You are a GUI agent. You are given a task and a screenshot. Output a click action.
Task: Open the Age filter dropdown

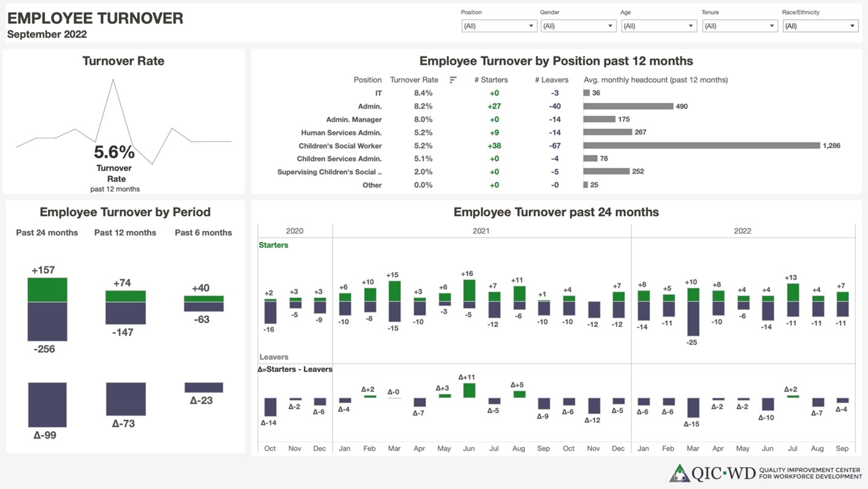click(x=659, y=26)
